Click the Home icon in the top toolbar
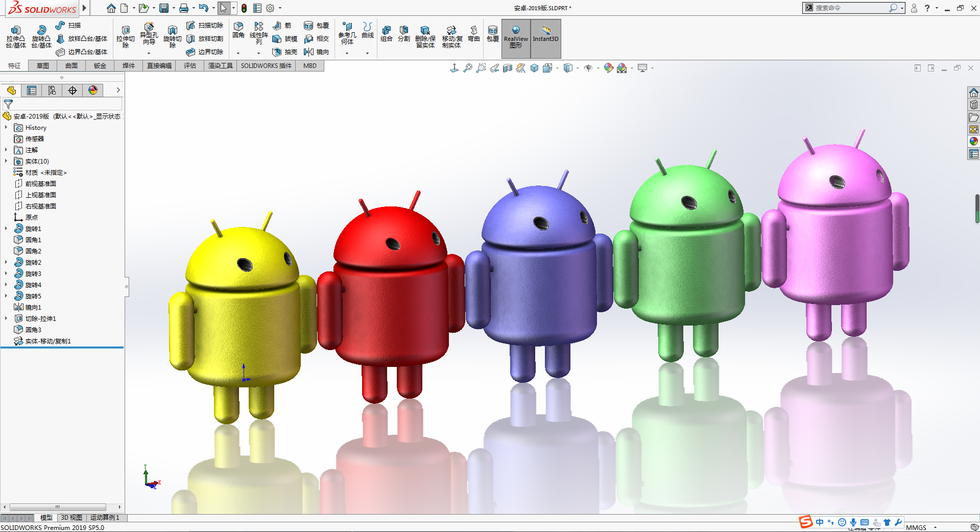980x532 pixels. 111,8
